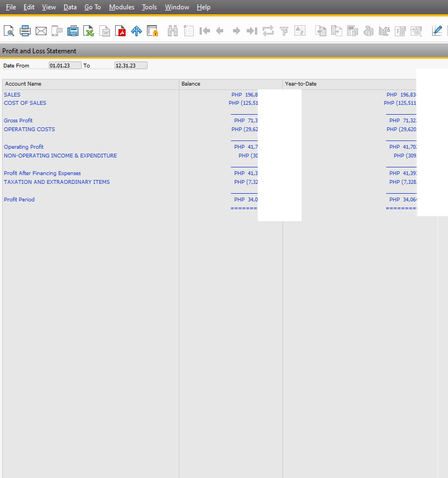
Task: Click the OPERATING COSTS Year-to-Date amount
Action: click(x=401, y=130)
